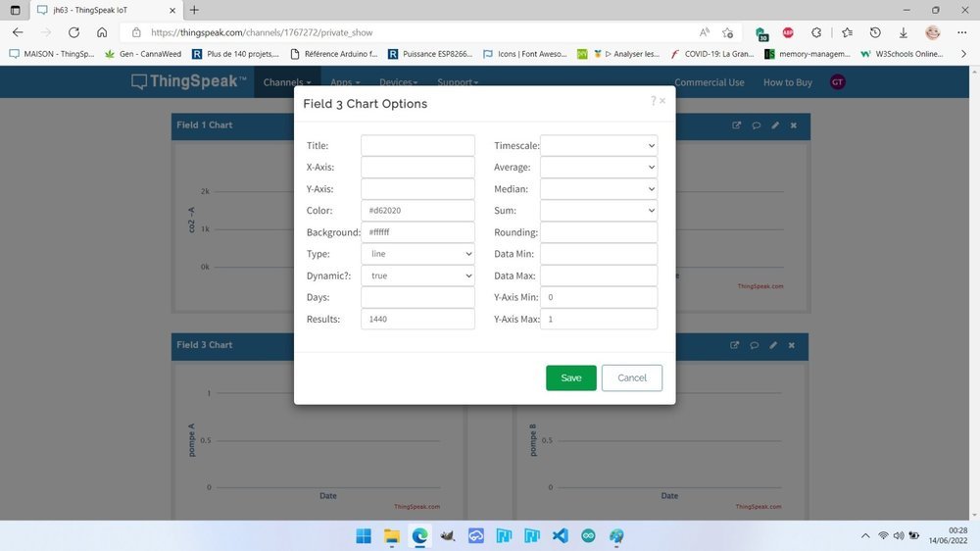Viewport: 980px width, 551px height.
Task: Save the chart options
Action: click(571, 377)
